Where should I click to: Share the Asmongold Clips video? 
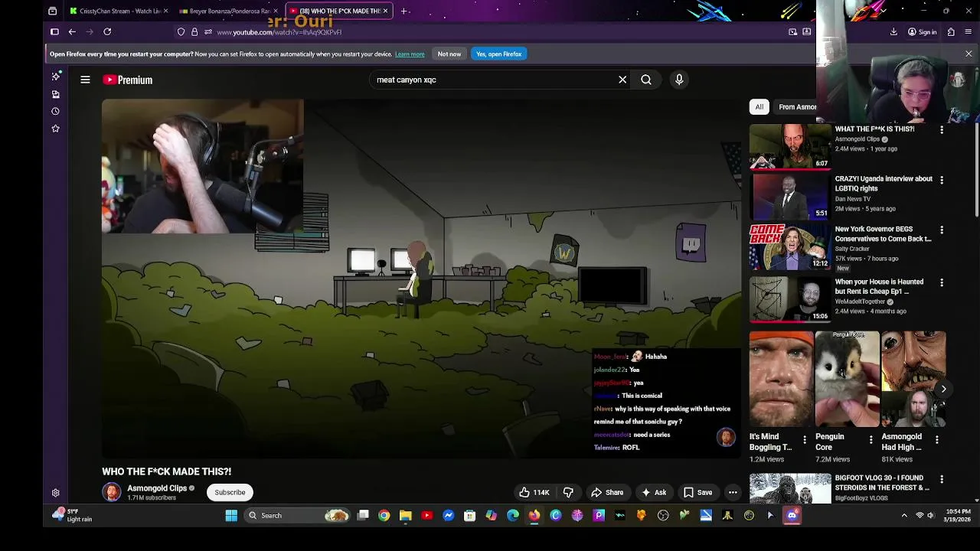607,493
